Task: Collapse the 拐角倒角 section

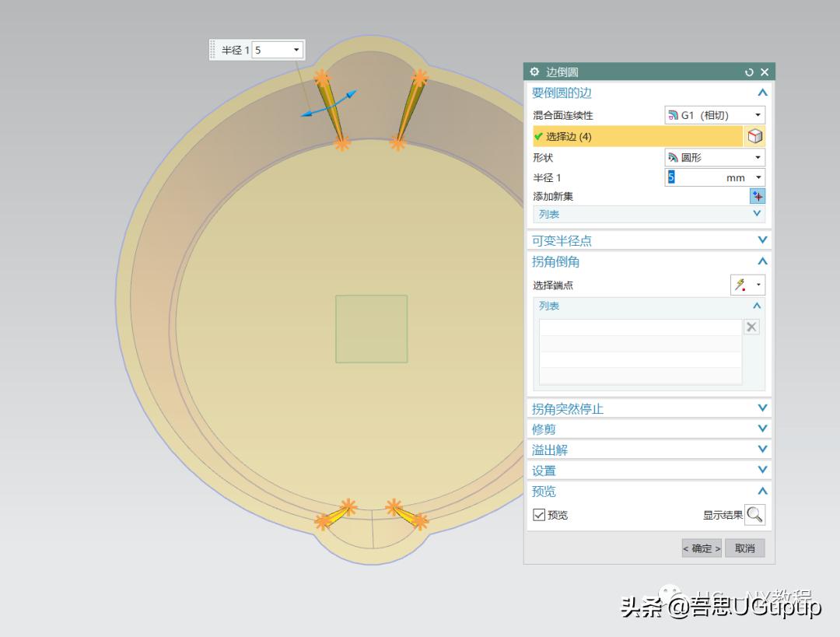Action: pos(761,261)
